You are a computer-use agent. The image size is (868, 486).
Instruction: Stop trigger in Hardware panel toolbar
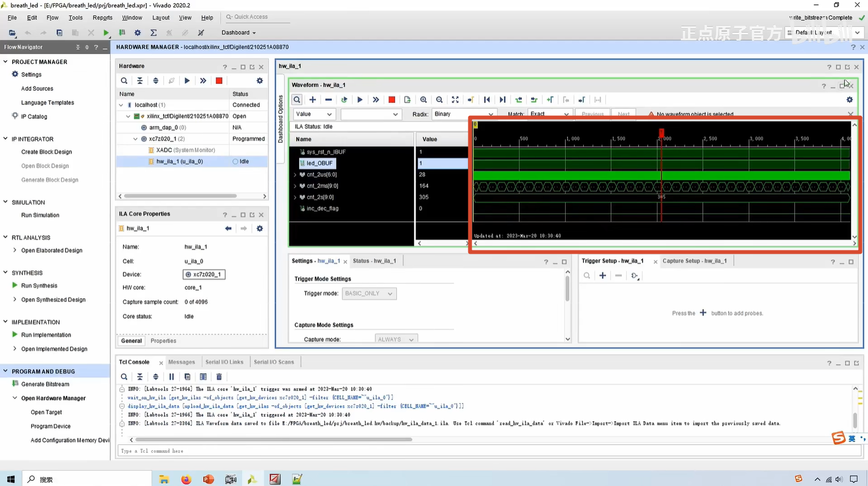[219, 81]
